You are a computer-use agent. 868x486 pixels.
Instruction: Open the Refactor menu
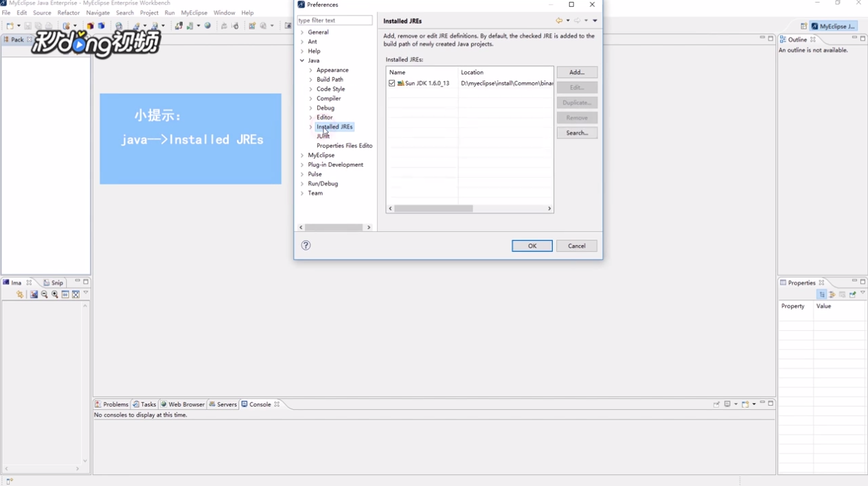tap(69, 12)
